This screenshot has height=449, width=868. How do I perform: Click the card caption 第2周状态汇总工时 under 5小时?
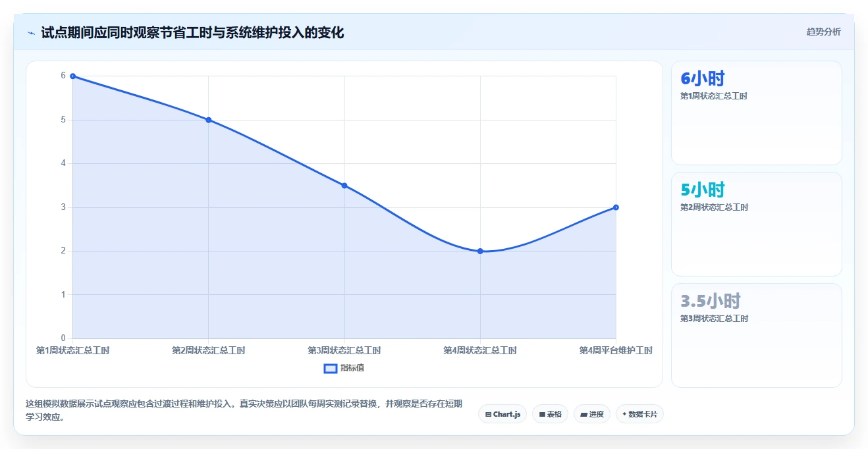[714, 207]
